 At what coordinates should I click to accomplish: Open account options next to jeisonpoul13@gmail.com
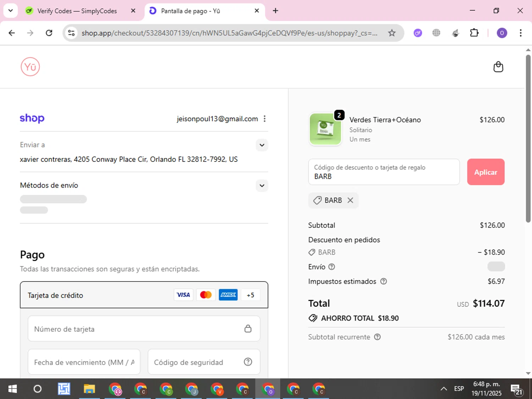265,119
